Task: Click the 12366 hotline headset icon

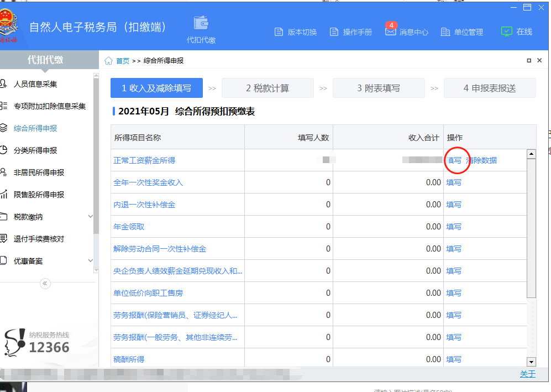Action: (14, 342)
